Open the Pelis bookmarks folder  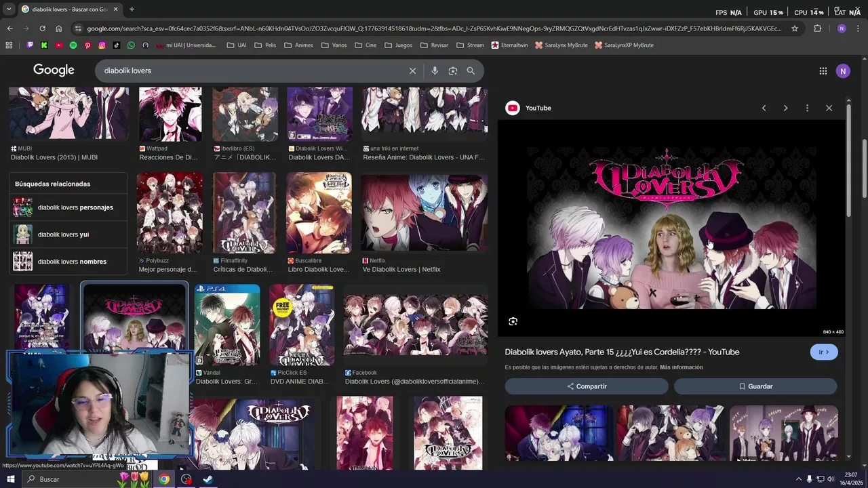click(x=265, y=45)
